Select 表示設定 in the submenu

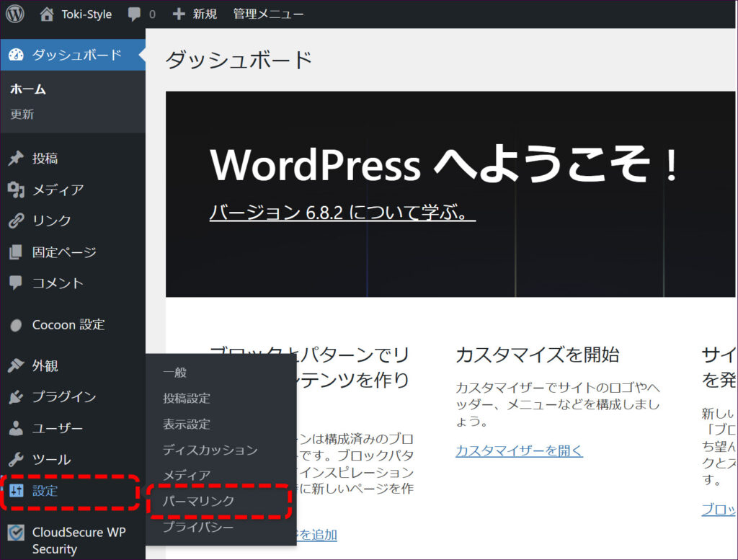pyautogui.click(x=186, y=424)
